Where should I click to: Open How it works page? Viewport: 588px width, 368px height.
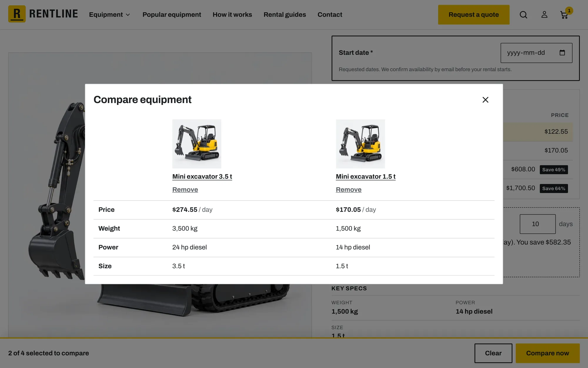[x=232, y=14]
